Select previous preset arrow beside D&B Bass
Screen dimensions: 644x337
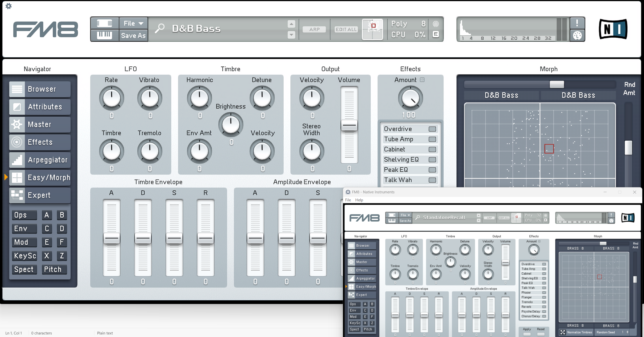291,24
